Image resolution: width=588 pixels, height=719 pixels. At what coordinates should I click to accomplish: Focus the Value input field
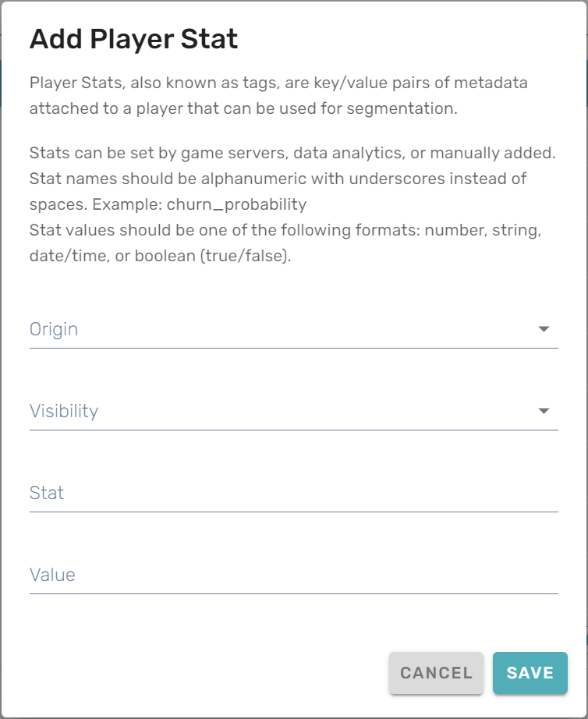[293, 575]
